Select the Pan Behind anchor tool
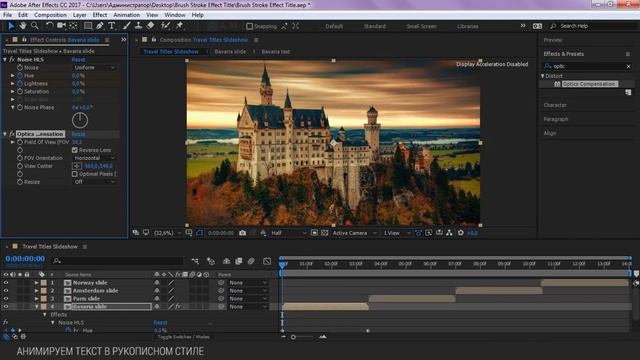Screen dimensions: 640x360 [x=73, y=26]
